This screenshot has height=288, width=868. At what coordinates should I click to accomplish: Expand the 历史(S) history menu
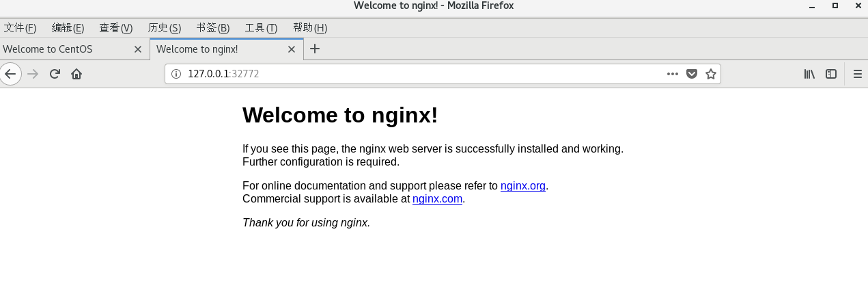(165, 28)
